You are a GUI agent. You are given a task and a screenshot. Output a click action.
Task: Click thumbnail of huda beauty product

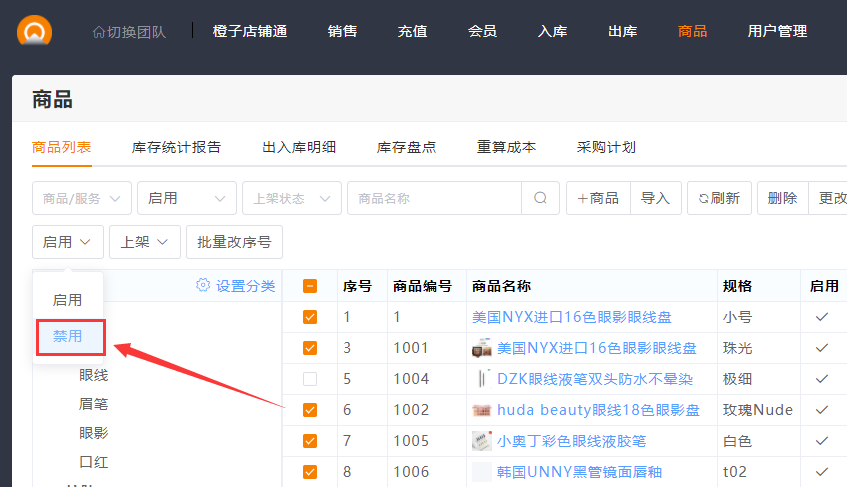click(482, 410)
